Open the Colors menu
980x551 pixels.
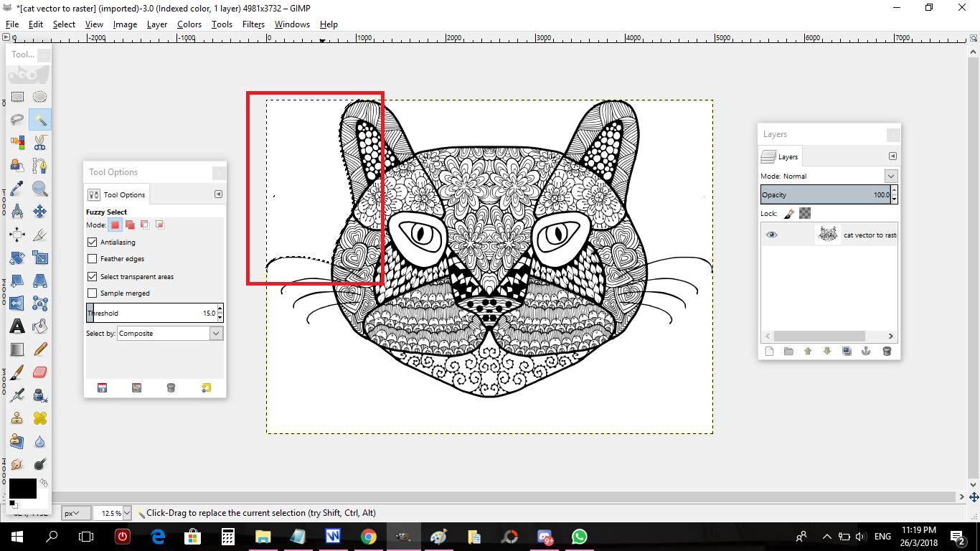189,24
